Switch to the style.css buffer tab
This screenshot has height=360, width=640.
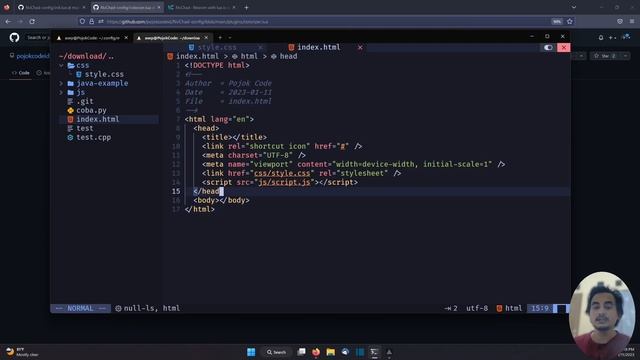217,47
